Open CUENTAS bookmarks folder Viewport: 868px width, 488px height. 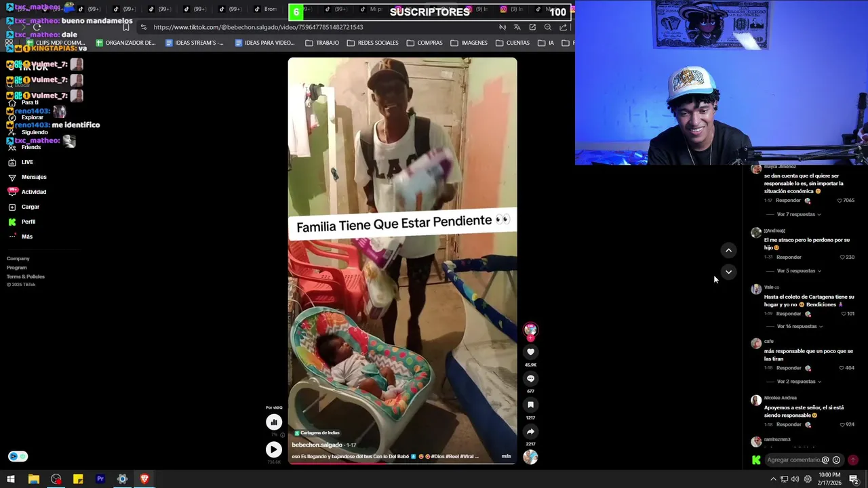click(x=513, y=43)
